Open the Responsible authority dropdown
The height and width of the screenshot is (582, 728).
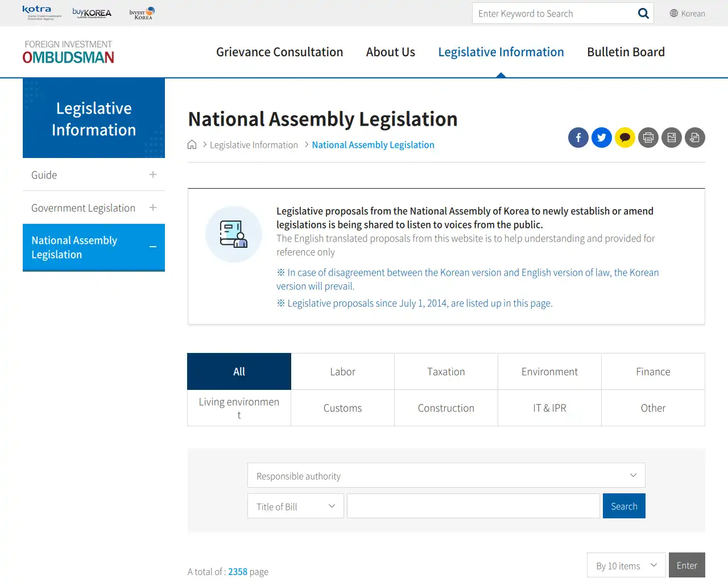446,476
